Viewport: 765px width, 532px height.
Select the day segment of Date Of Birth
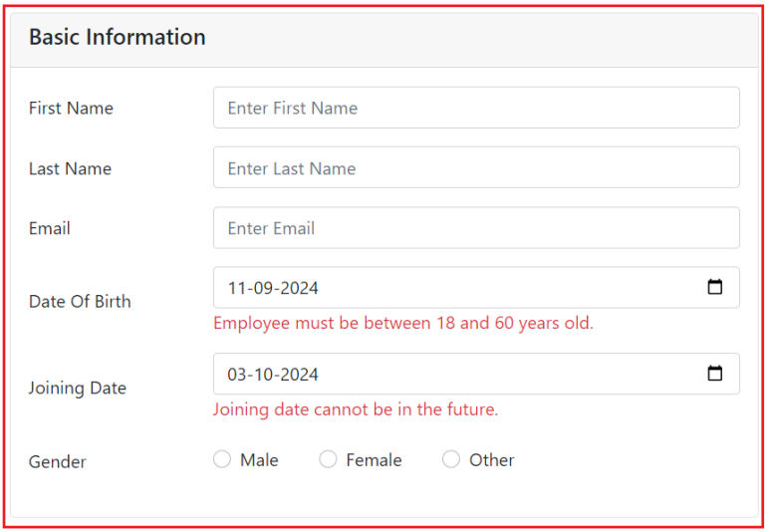pos(237,289)
